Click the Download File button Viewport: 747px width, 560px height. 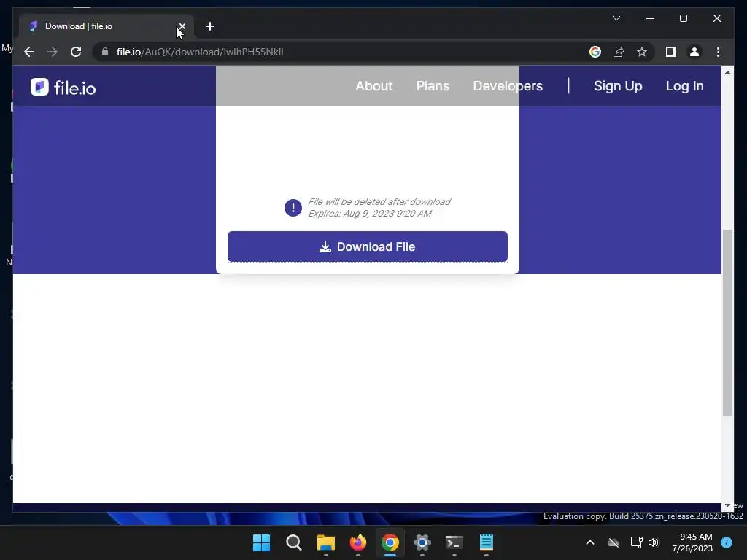click(x=368, y=246)
